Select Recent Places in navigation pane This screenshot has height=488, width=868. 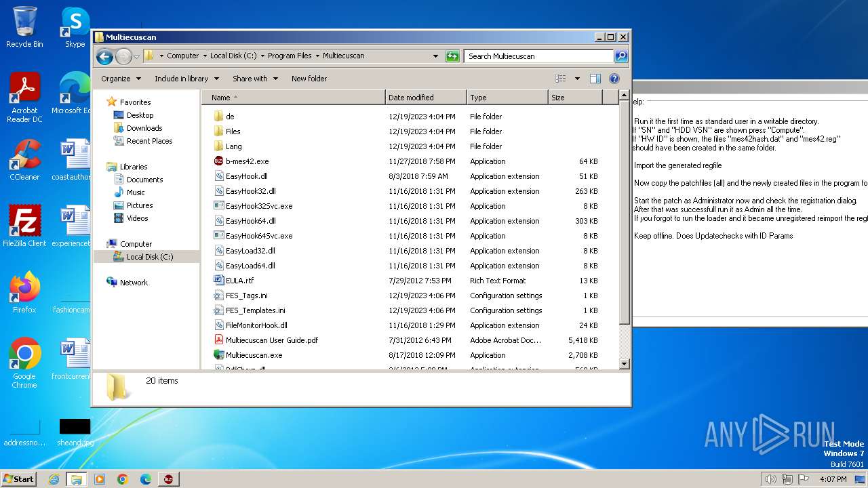(149, 141)
